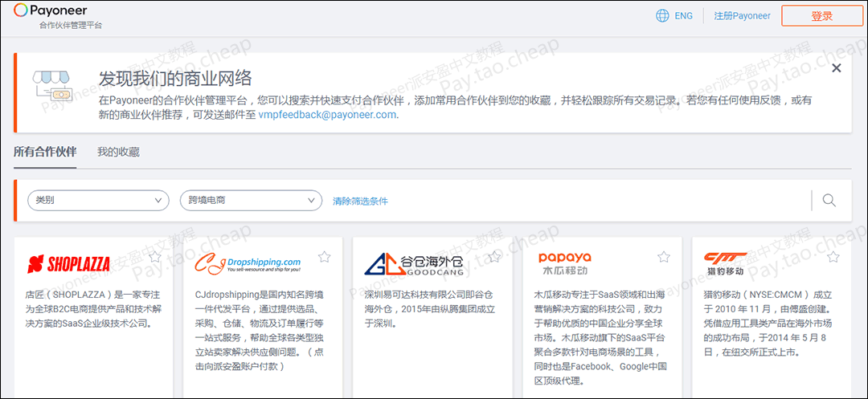Favorite CJDropshipping with the star icon

coord(325,256)
